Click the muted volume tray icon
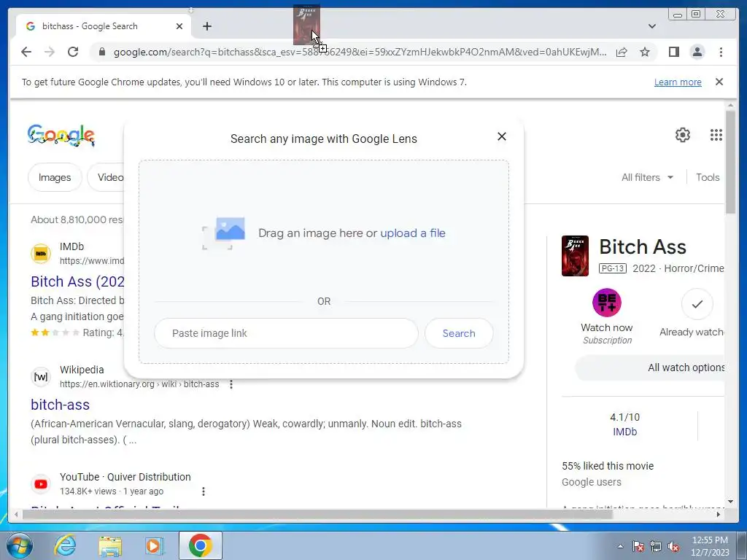747x560 pixels. tap(673, 547)
